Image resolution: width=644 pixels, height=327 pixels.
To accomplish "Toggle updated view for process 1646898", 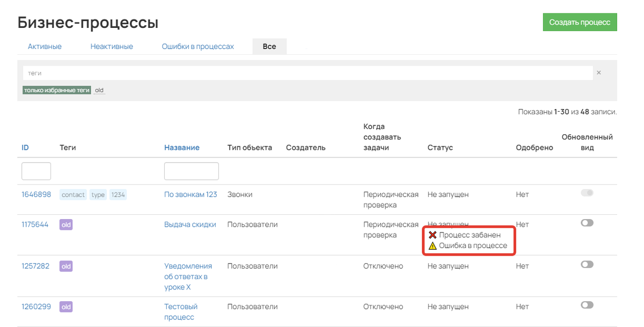I will click(x=587, y=193).
